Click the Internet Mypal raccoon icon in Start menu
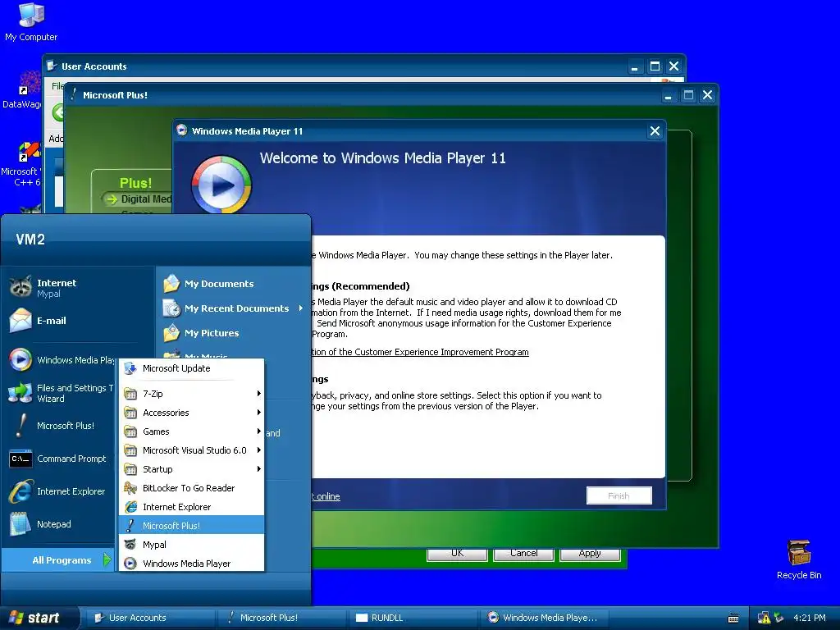Viewport: 840px width, 630px height. click(x=21, y=287)
